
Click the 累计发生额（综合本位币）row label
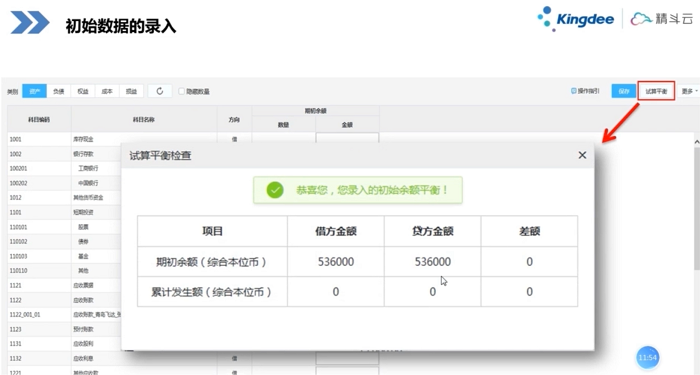tap(212, 292)
